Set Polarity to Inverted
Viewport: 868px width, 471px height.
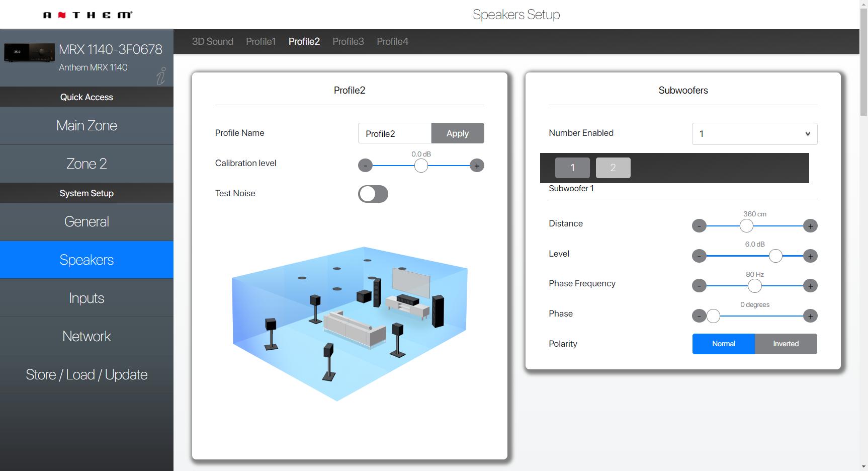(786, 344)
